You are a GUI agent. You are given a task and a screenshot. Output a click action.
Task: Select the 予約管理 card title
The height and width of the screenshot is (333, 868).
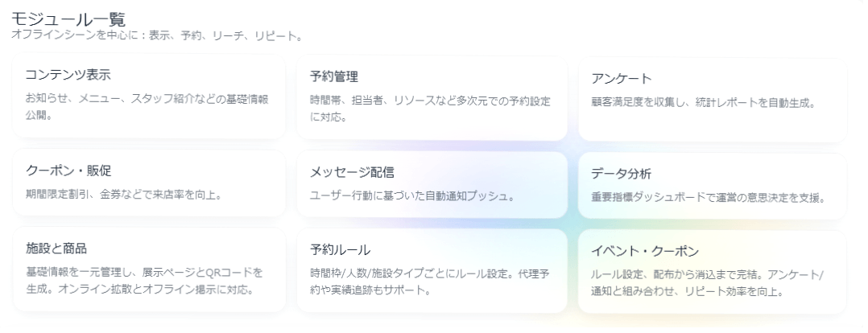click(x=333, y=77)
